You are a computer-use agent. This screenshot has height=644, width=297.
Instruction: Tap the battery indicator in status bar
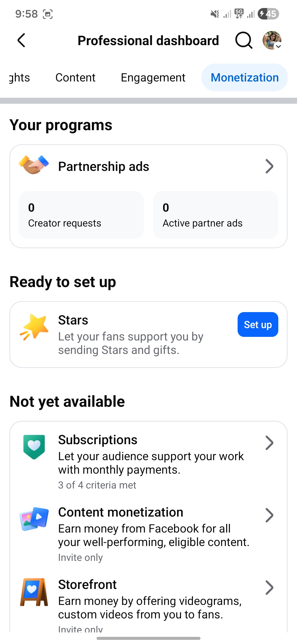pos(268,14)
